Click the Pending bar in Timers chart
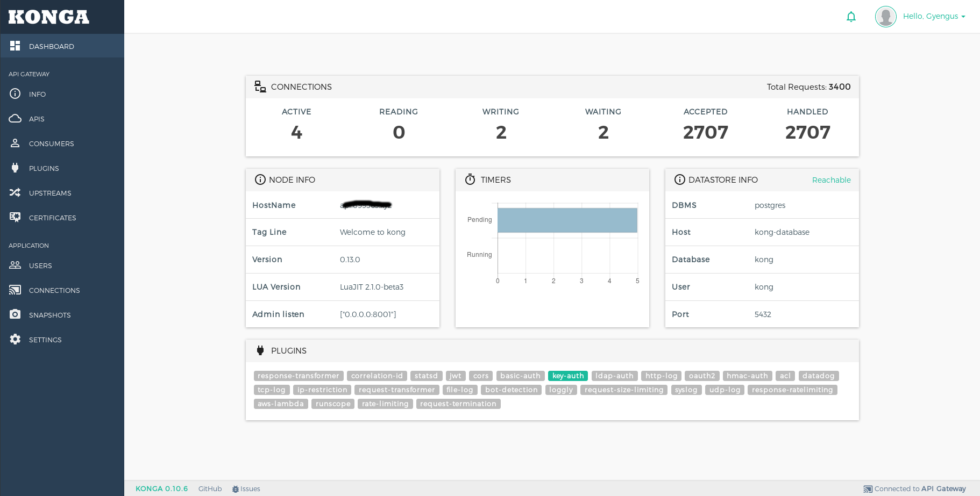 567,220
